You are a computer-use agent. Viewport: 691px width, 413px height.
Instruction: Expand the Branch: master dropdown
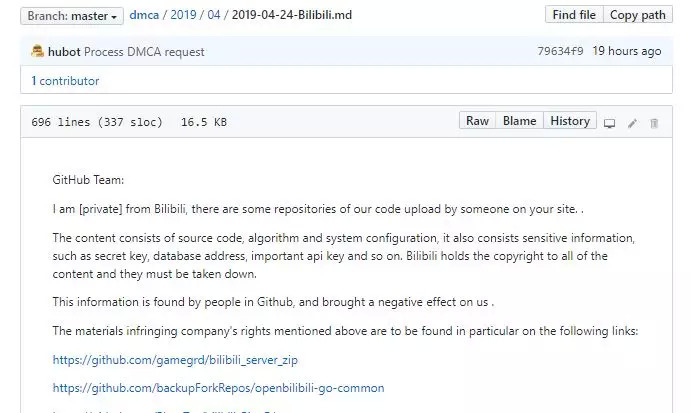click(72, 16)
